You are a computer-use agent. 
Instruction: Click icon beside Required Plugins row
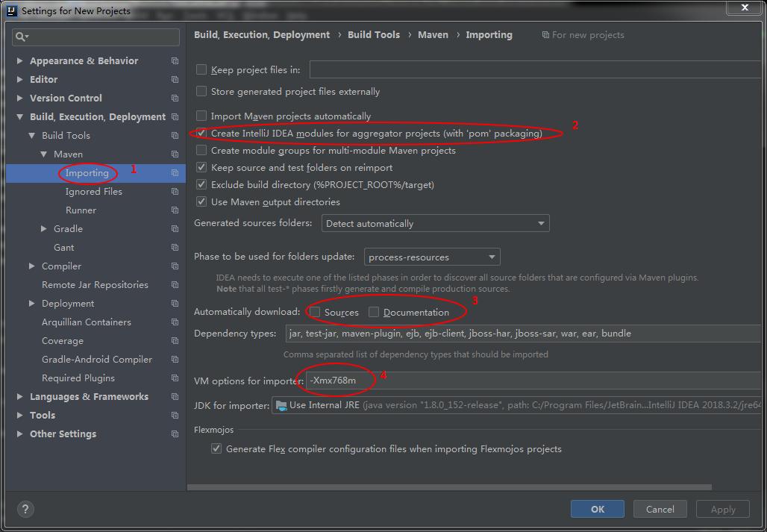pos(175,378)
